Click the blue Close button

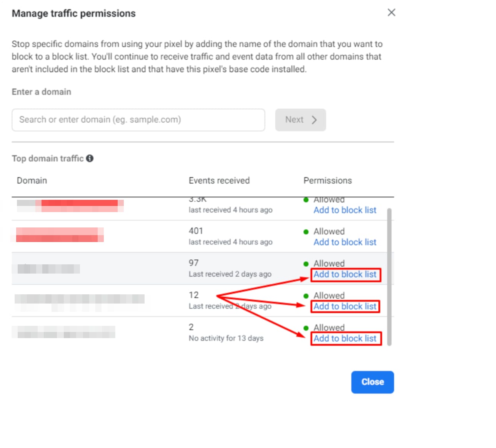click(x=372, y=382)
